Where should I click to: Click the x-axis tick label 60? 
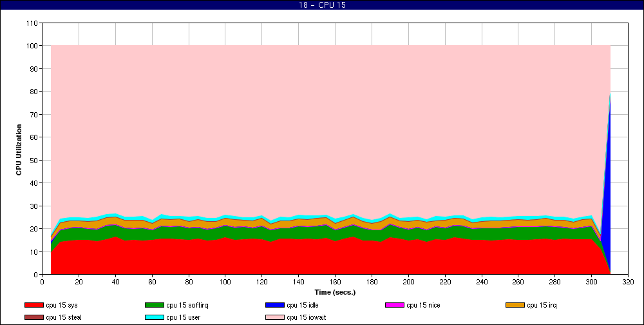[152, 282]
